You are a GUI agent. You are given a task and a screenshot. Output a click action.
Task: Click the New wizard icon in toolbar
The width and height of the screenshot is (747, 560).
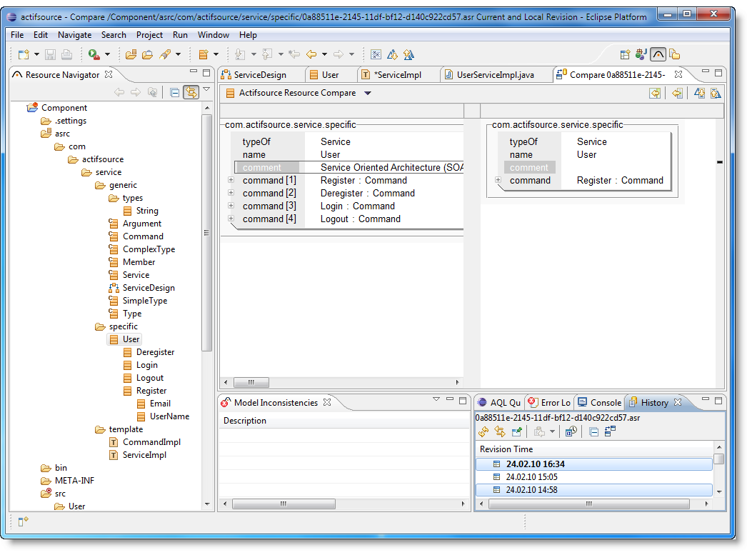point(24,54)
